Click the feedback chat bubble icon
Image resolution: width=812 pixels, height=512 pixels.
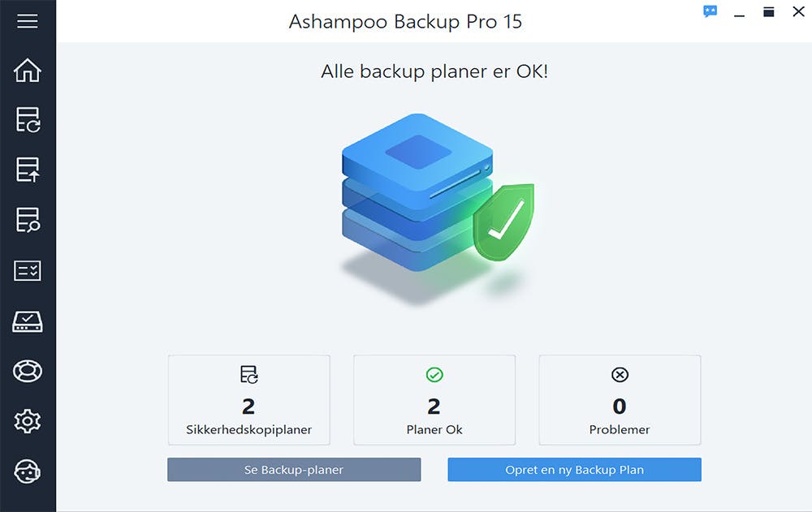tap(710, 11)
